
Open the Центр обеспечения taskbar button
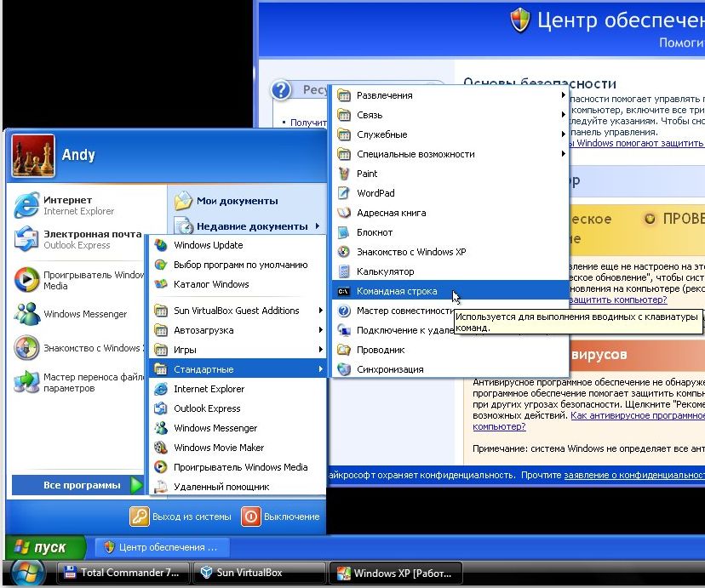pos(163,547)
